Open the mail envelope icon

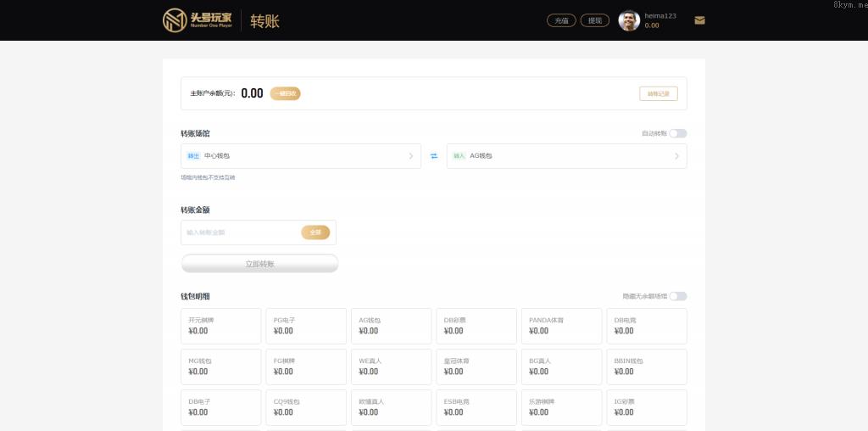pyautogui.click(x=699, y=20)
